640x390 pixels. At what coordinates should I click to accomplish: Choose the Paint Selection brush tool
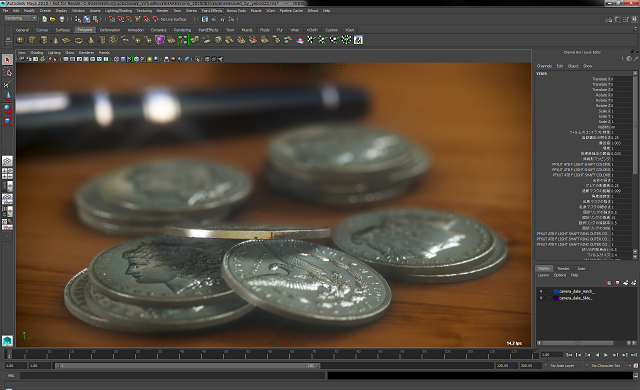point(7,84)
